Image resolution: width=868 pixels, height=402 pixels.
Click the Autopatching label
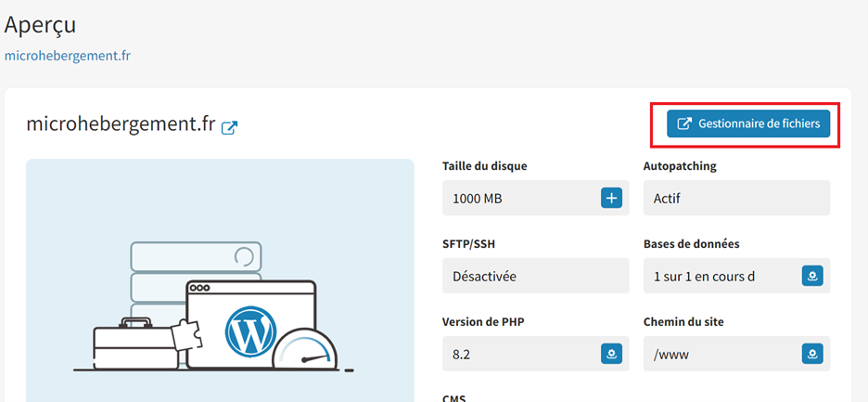pos(680,166)
